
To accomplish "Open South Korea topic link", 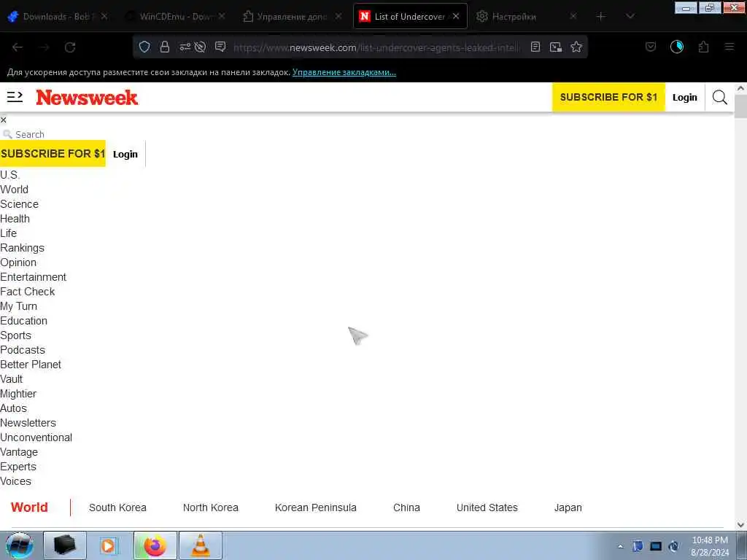I will click(x=117, y=507).
